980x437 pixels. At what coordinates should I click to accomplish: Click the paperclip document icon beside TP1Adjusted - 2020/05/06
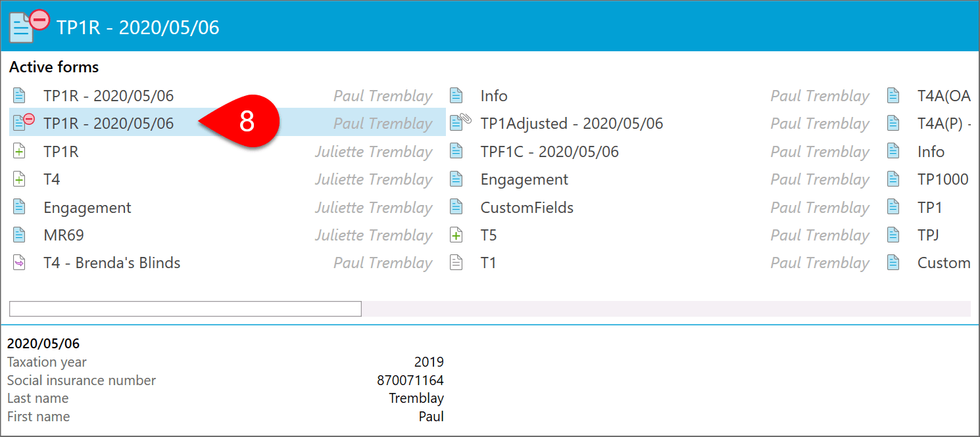(x=460, y=122)
